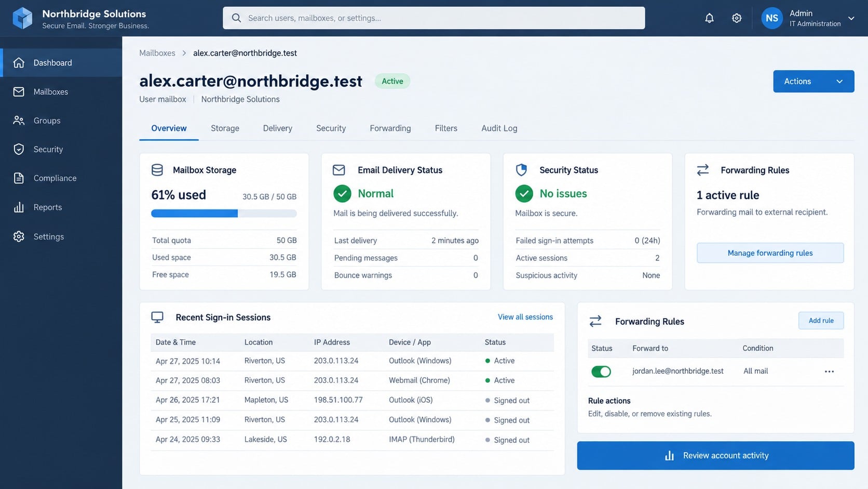Switch to the Storage tab
868x489 pixels.
pos(225,128)
